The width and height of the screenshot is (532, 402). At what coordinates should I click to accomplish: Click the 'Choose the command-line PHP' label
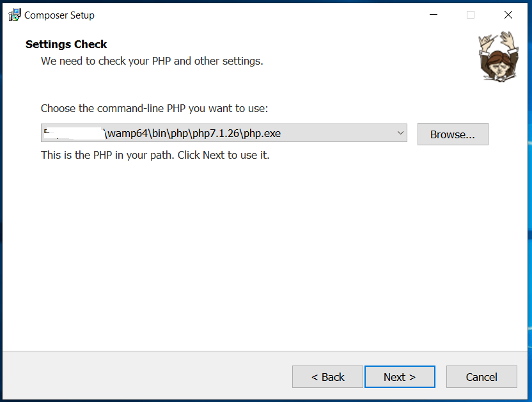click(x=154, y=108)
